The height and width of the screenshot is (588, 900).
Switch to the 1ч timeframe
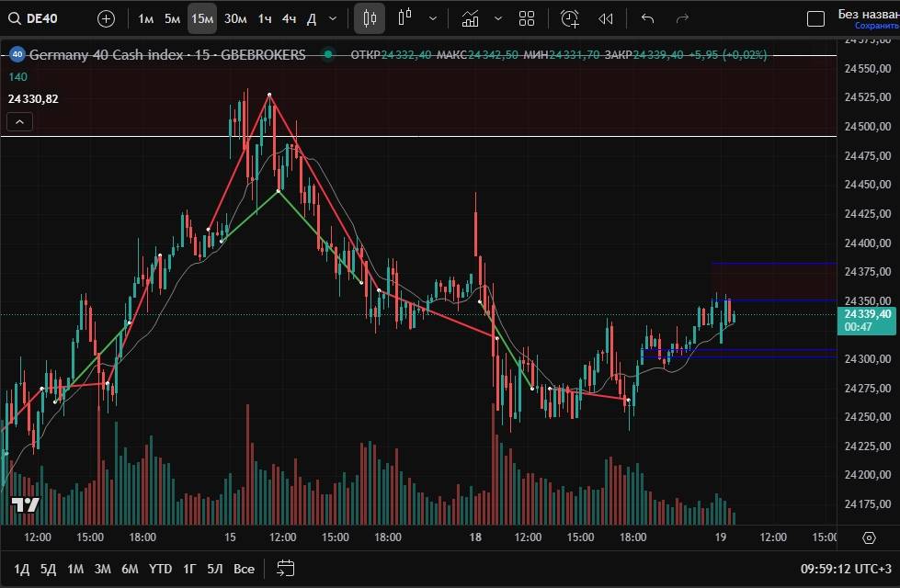265,18
